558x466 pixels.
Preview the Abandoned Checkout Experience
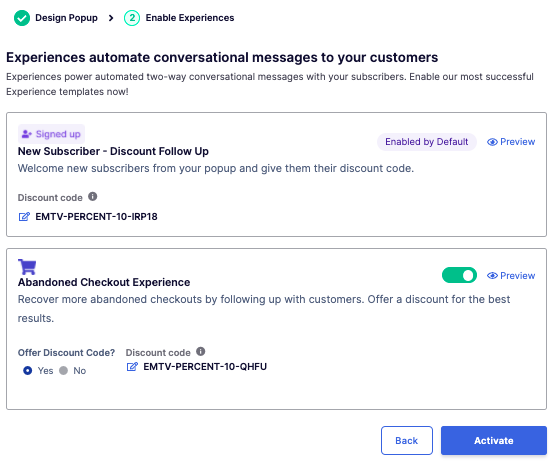pos(511,276)
